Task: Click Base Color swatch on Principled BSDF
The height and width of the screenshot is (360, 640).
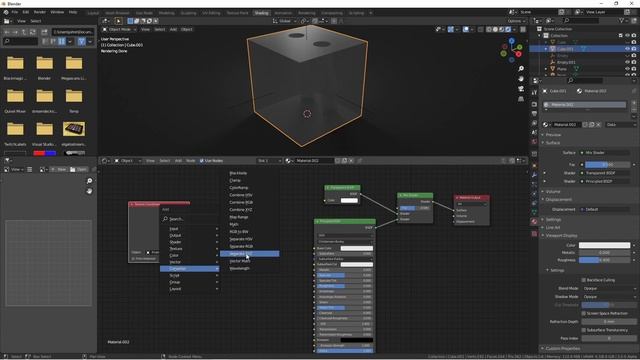Action: coord(357,248)
